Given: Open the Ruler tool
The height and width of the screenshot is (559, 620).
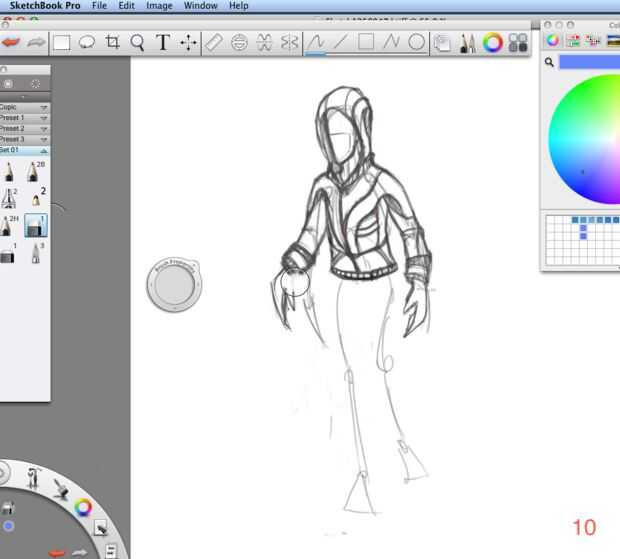Looking at the screenshot, I should pyautogui.click(x=213, y=42).
